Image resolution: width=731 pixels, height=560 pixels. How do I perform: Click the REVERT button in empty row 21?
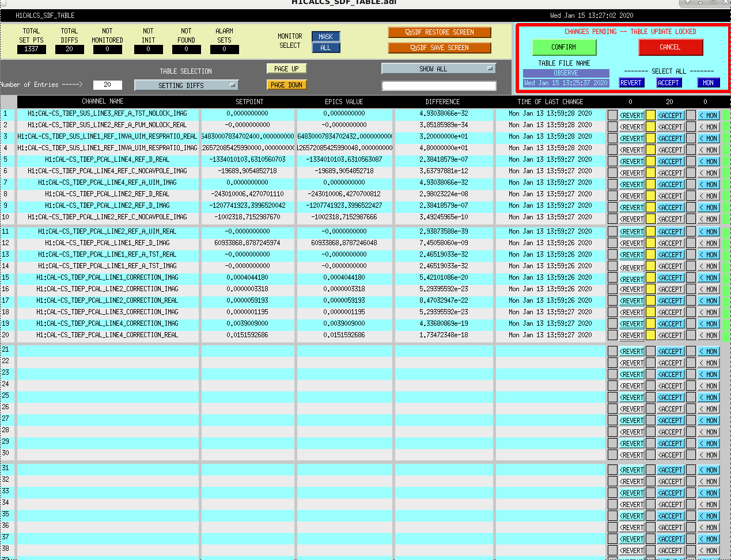pyautogui.click(x=631, y=351)
